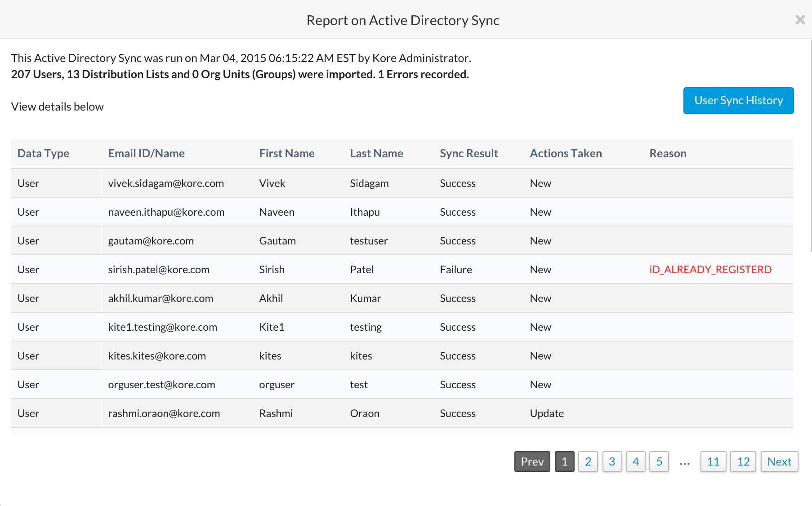Jump to page 3 of the report

click(612, 462)
